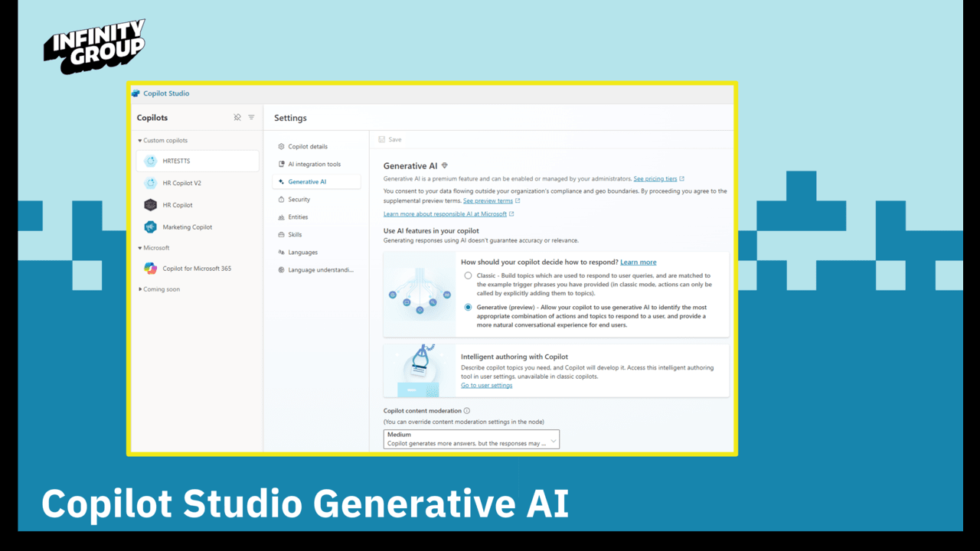Click the unpin icon in Copilots header
Screen dimensions: 980x551
click(x=237, y=118)
